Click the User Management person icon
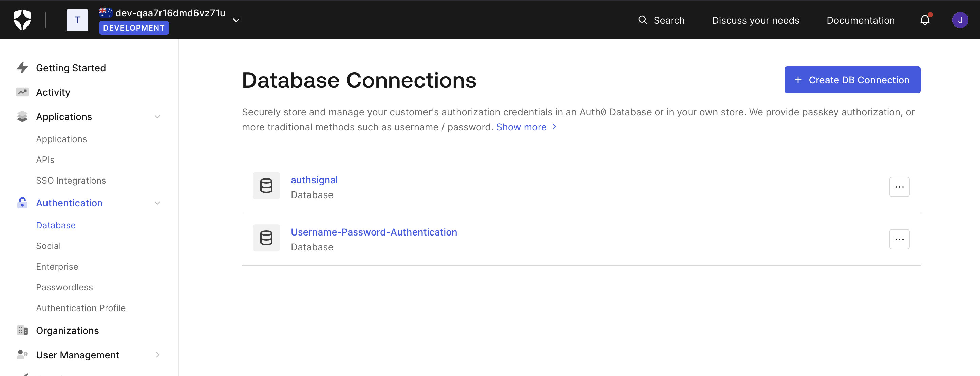Screen dimensions: 980x376 pos(22,355)
